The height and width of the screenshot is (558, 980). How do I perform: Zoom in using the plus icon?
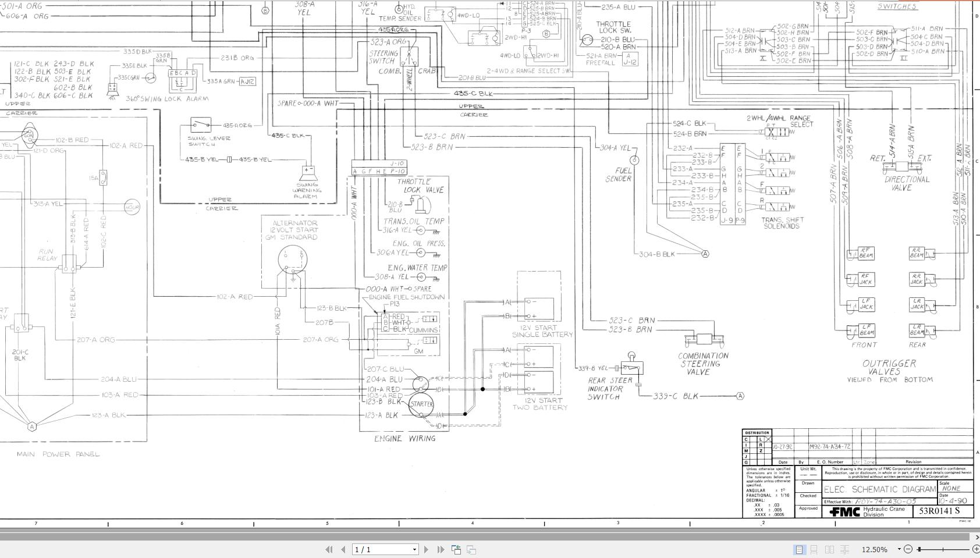pyautogui.click(x=977, y=549)
